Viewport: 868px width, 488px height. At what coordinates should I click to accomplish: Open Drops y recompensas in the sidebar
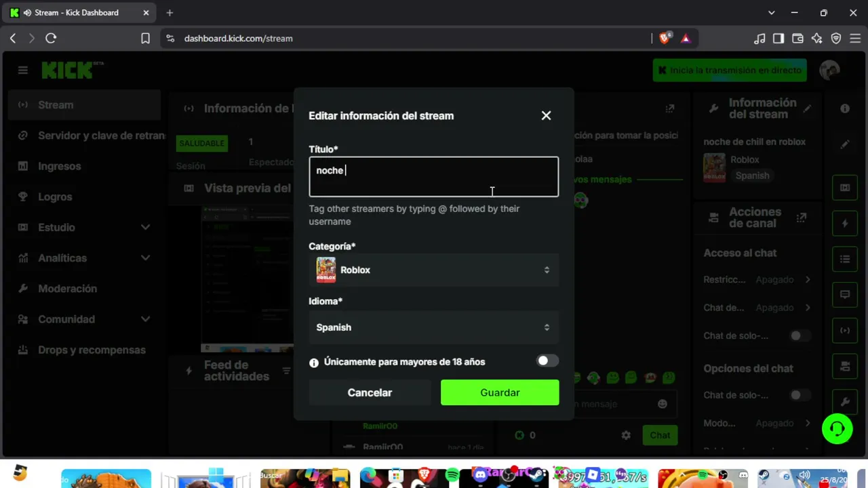pyautogui.click(x=84, y=350)
